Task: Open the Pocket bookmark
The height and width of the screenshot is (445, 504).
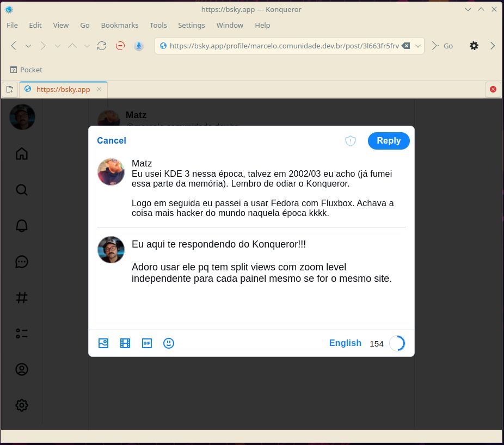Action: click(26, 70)
